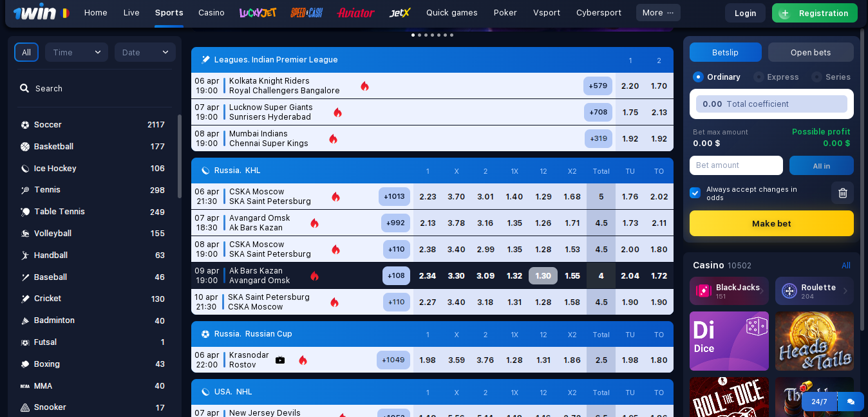This screenshot has height=417, width=868.
Task: Select the Express bet type
Action: [x=777, y=77]
